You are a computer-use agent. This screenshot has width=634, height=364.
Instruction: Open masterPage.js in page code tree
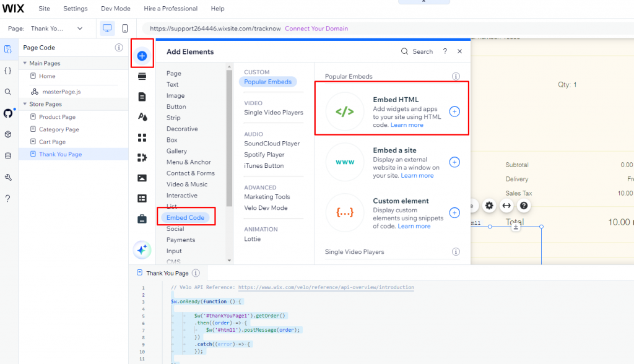point(61,92)
